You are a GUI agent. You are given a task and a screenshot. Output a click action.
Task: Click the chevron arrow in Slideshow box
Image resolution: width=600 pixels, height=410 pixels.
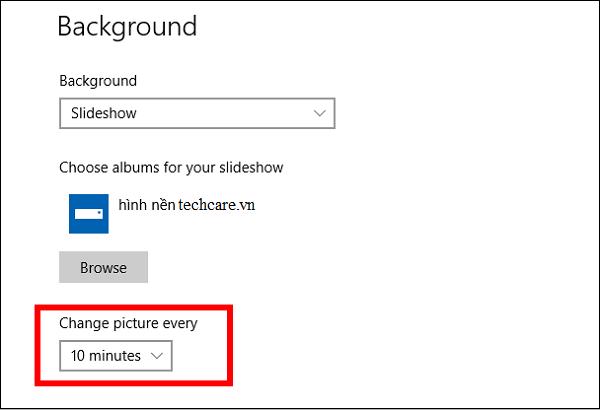click(x=319, y=113)
